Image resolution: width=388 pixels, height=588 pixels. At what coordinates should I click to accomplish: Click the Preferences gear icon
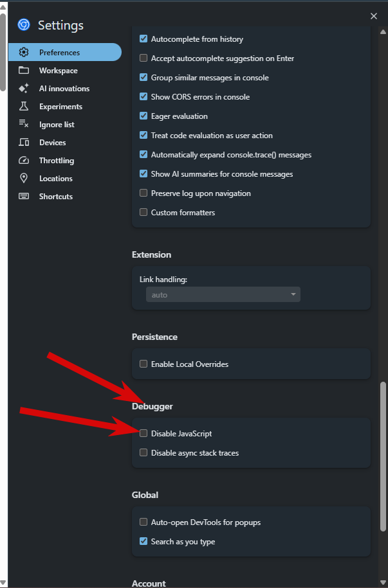pyautogui.click(x=24, y=53)
